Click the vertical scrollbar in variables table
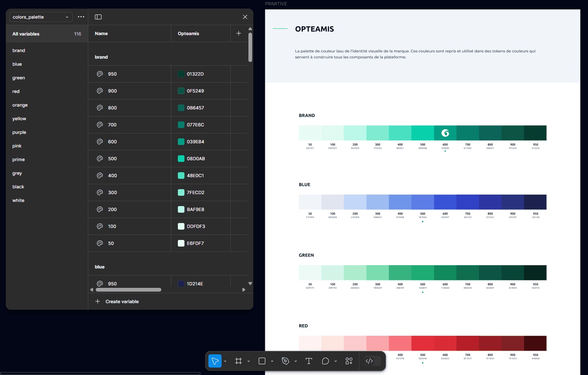The width and height of the screenshot is (588, 375). (x=250, y=47)
